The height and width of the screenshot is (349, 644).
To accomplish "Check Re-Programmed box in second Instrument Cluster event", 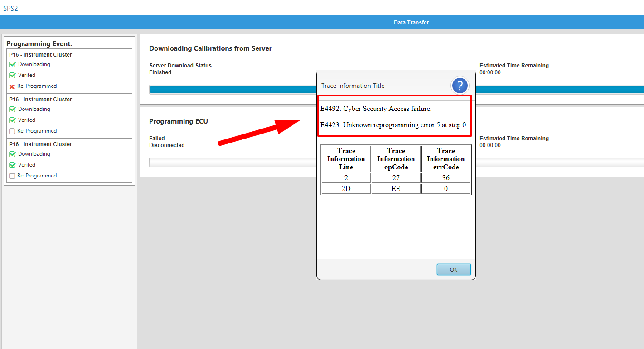I will pyautogui.click(x=12, y=131).
